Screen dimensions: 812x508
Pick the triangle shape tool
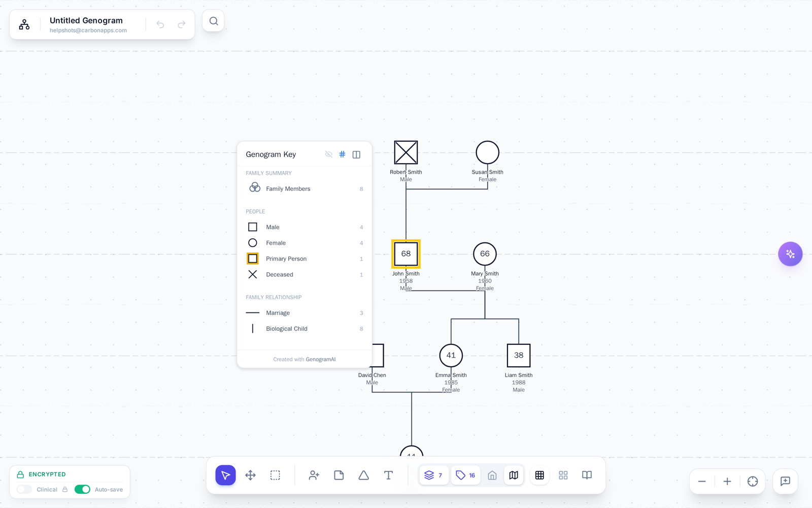pyautogui.click(x=364, y=475)
